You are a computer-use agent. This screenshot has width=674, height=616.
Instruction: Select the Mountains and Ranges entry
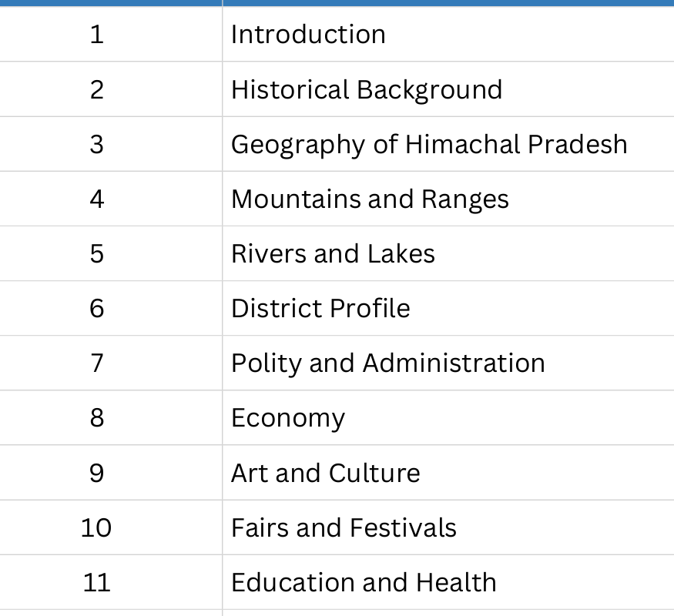(370, 199)
